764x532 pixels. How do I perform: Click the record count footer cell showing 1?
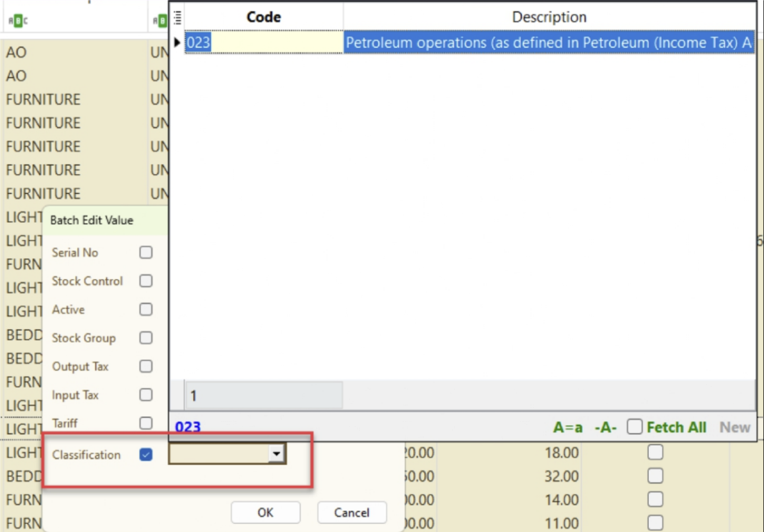[x=263, y=395]
